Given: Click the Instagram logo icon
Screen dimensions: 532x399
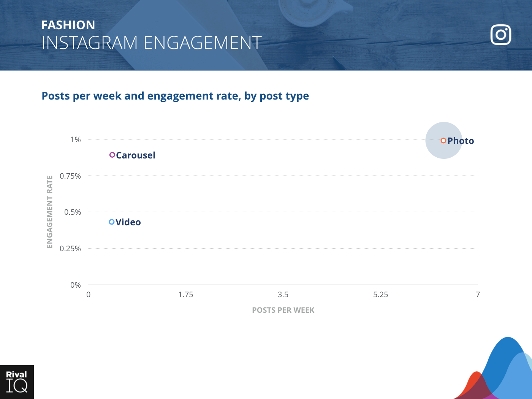Looking at the screenshot, I should [x=501, y=35].
